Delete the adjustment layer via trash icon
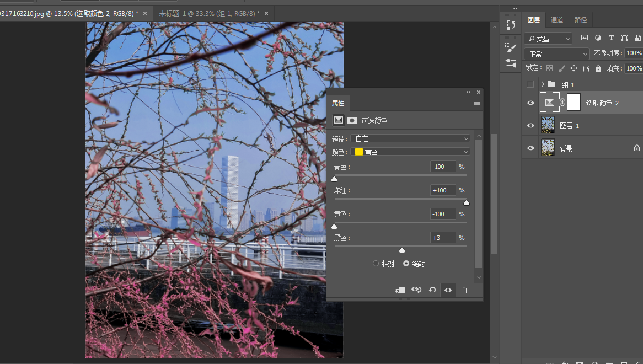 pos(464,290)
